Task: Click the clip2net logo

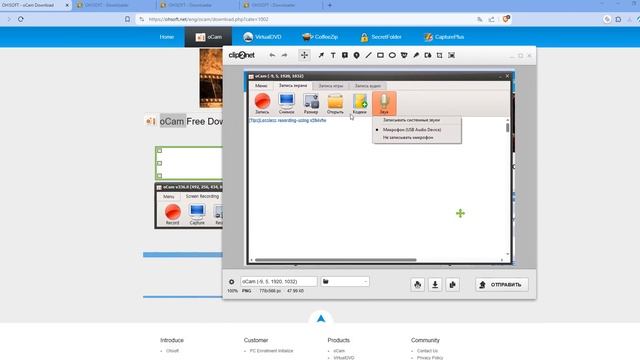Action: pos(242,55)
